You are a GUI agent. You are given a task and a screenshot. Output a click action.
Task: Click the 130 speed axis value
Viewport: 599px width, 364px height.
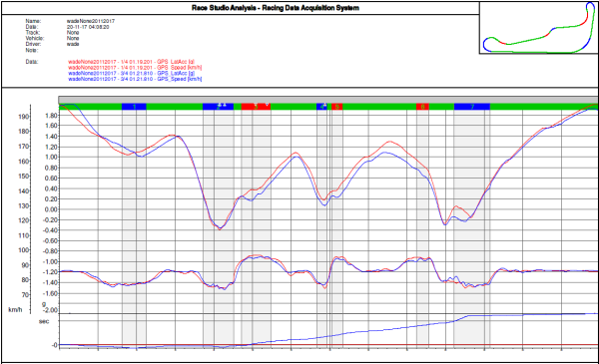pos(24,205)
